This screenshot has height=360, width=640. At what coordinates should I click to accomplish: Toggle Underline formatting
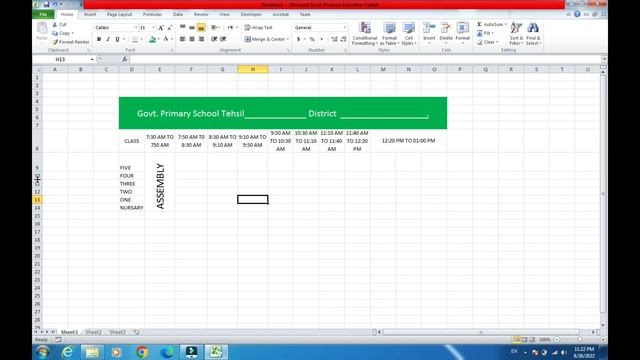[118, 39]
